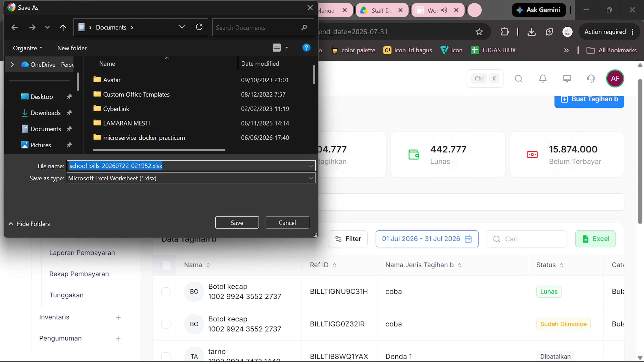644x362 pixels.
Task: Open the TUGAS UIUX bookmark
Action: pyautogui.click(x=493, y=50)
